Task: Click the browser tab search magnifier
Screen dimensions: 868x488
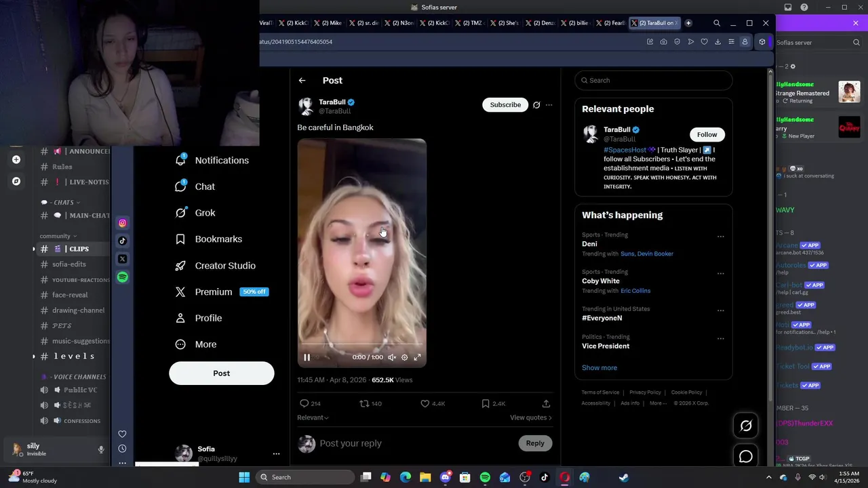Action: coord(717,24)
